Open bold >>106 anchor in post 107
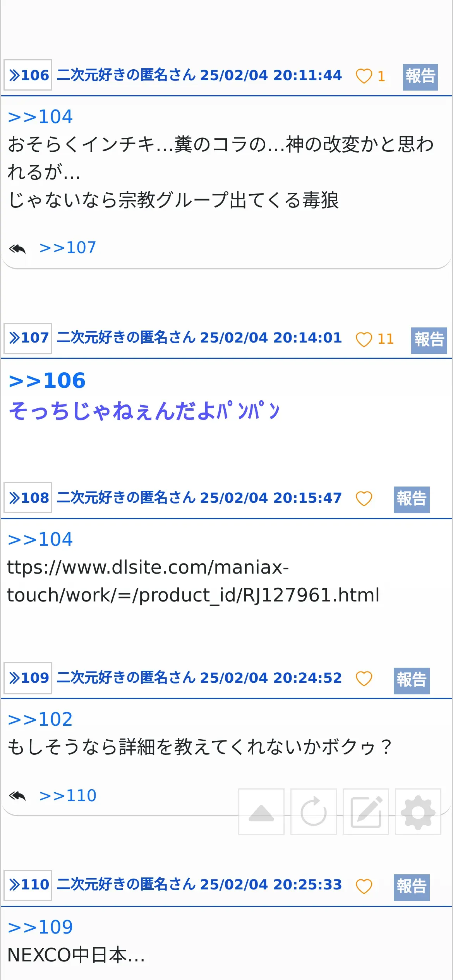The image size is (453, 980). pos(47,380)
